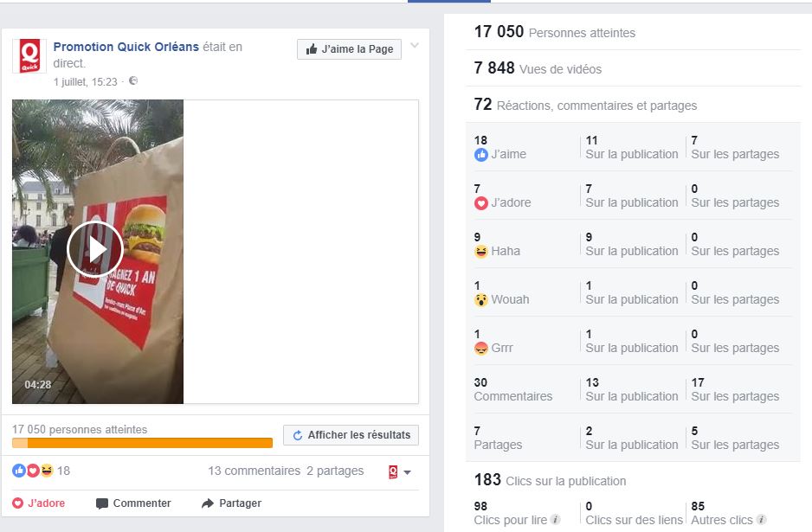
Task: Click the info icon next to Clics pour lire
Action: [x=555, y=520]
